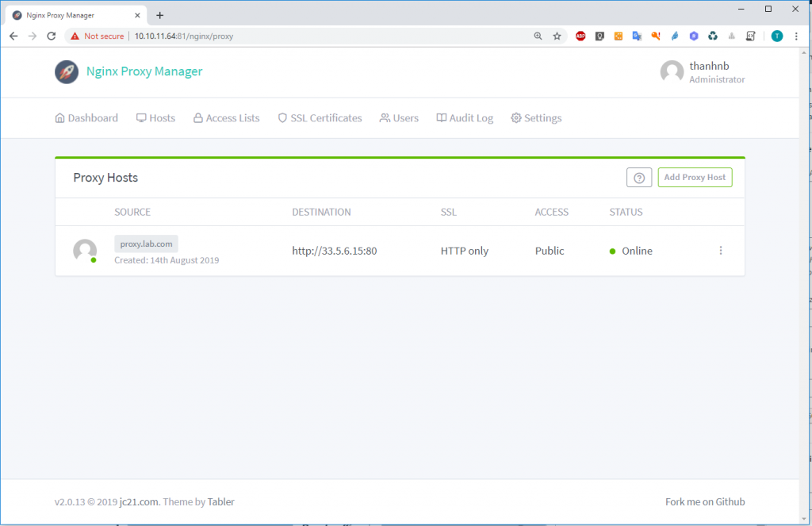Click the Add Proxy Host button

tap(695, 177)
